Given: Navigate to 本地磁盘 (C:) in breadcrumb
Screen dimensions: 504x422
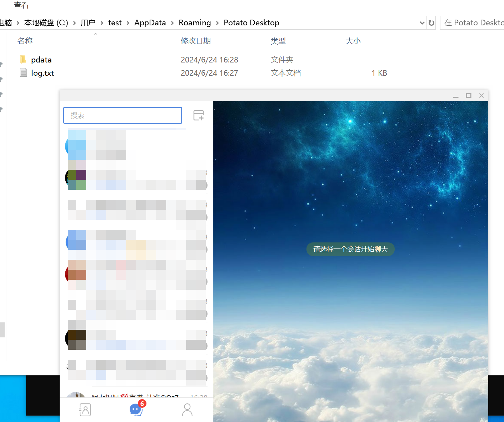Looking at the screenshot, I should pos(46,23).
